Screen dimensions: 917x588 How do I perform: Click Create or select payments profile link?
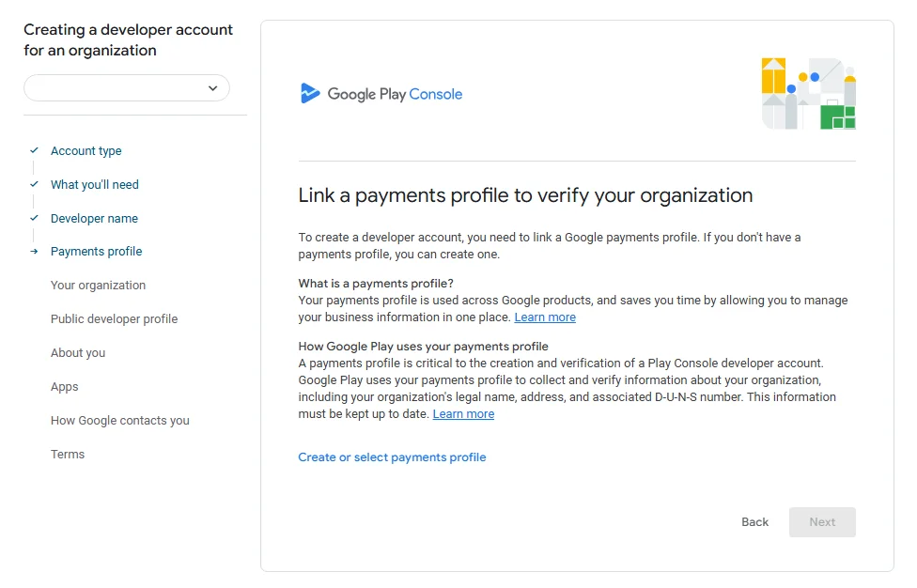coord(392,457)
